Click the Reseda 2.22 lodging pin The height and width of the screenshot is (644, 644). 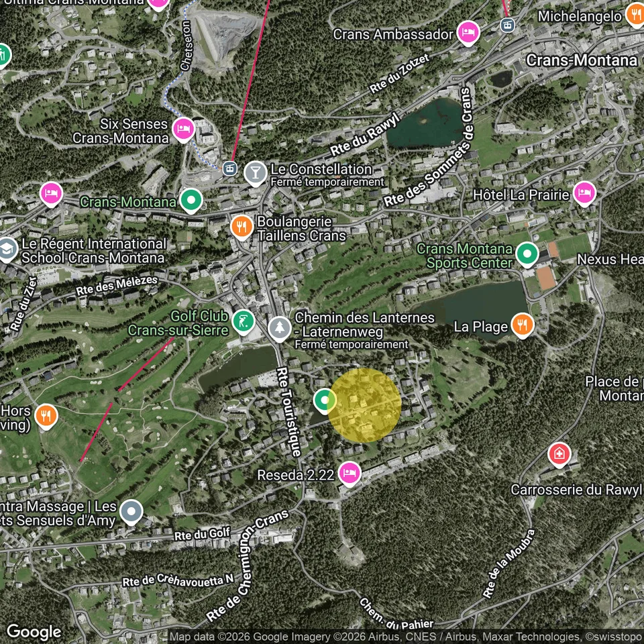pos(350,474)
